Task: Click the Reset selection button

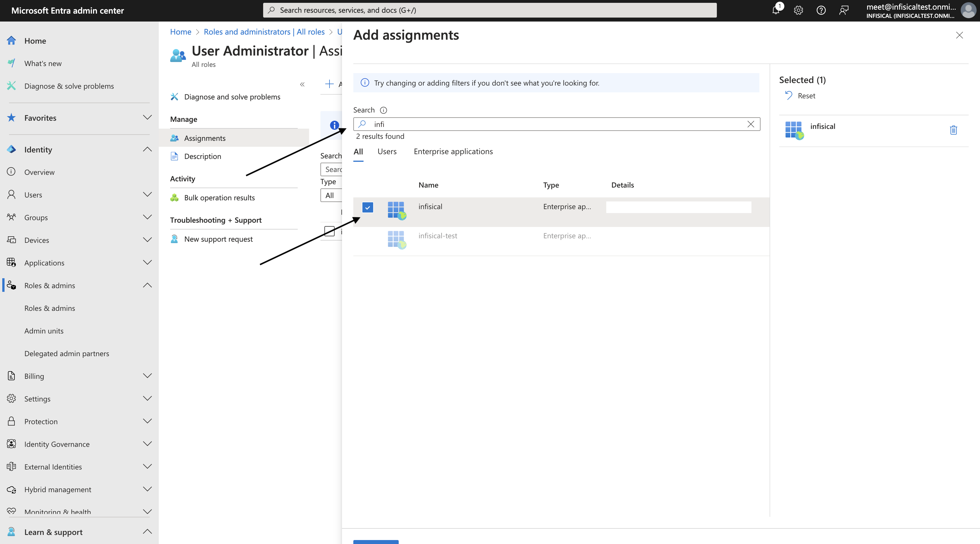Action: point(801,96)
